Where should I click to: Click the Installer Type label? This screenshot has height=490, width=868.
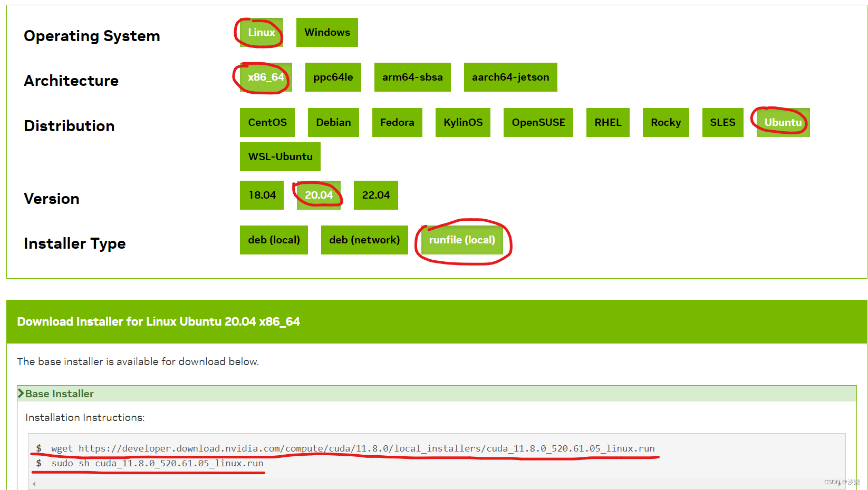tap(75, 243)
